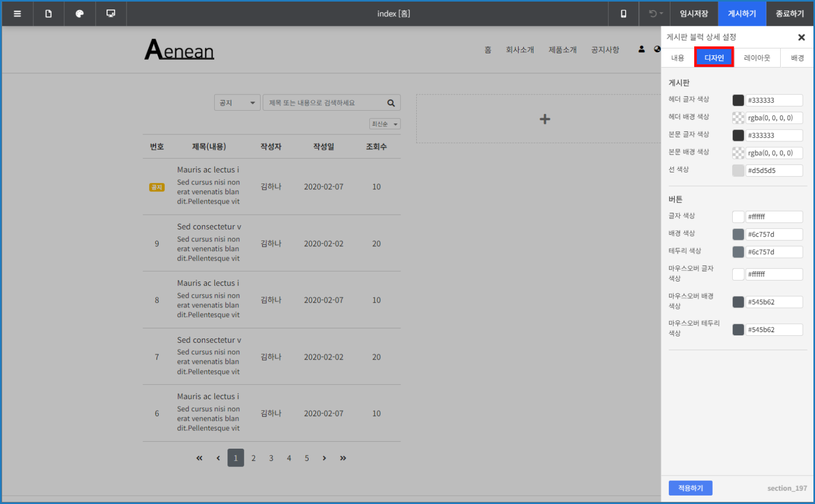Click the user profile icon in header
Screen dimensions: 815x504
click(x=641, y=49)
